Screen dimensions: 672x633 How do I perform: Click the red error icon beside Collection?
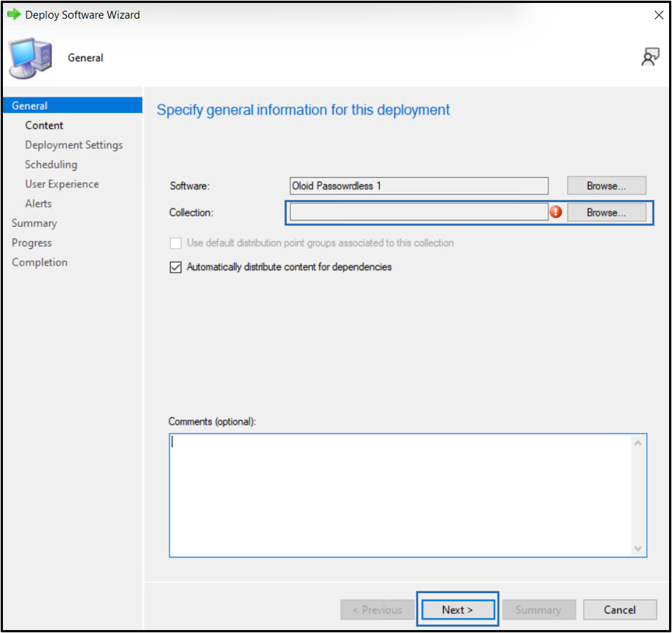556,212
